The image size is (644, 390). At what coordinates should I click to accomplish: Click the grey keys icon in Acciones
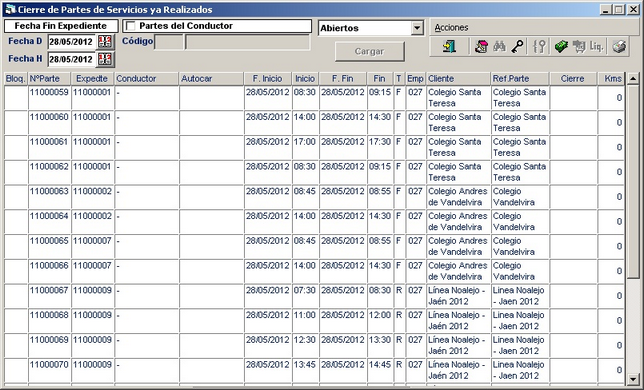pyautogui.click(x=539, y=46)
